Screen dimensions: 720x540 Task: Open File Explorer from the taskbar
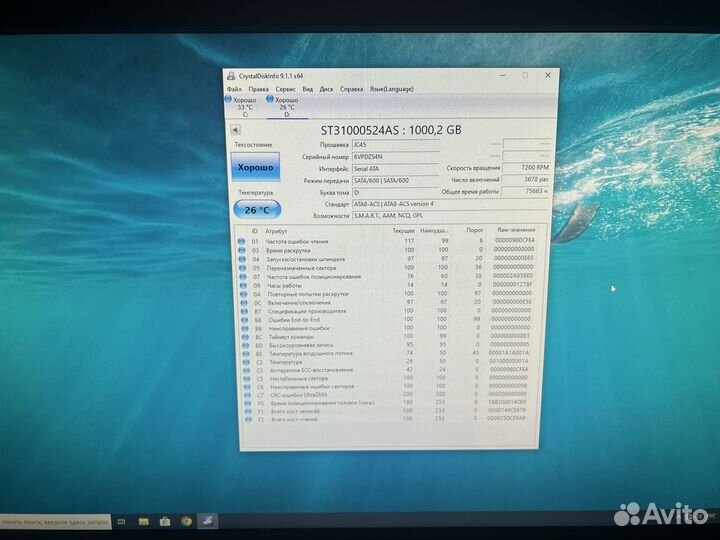click(x=144, y=522)
